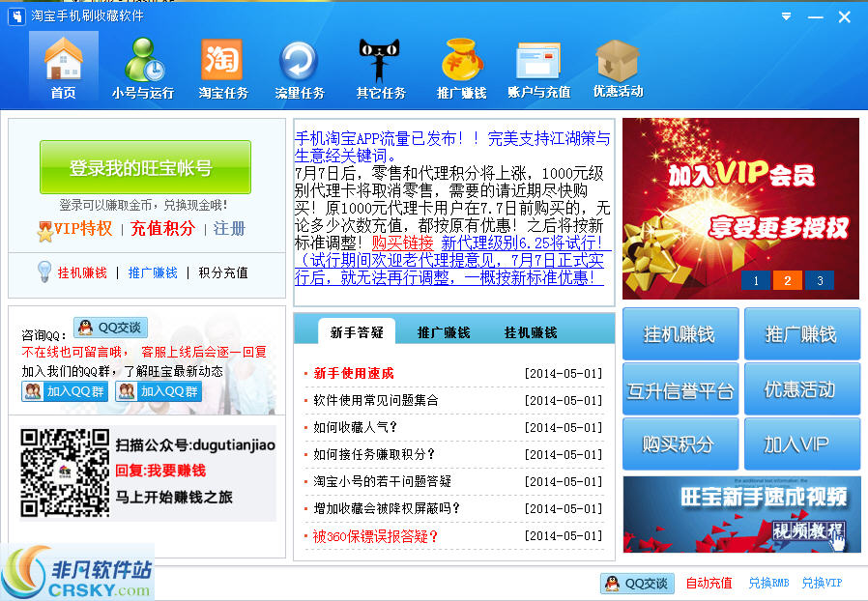The image size is (868, 601).
Task: Click 兑换VIP link
Action: tap(822, 584)
